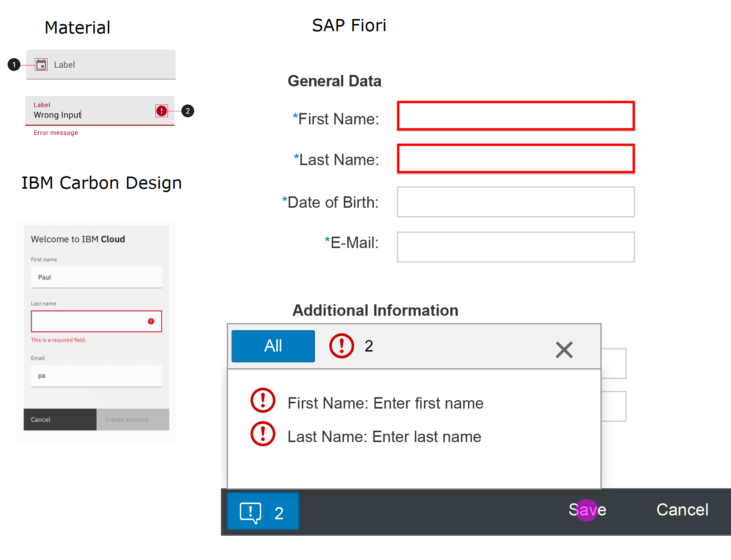The width and height of the screenshot is (731, 560).
Task: Click the calendar icon in the Material label field
Action: point(41,65)
